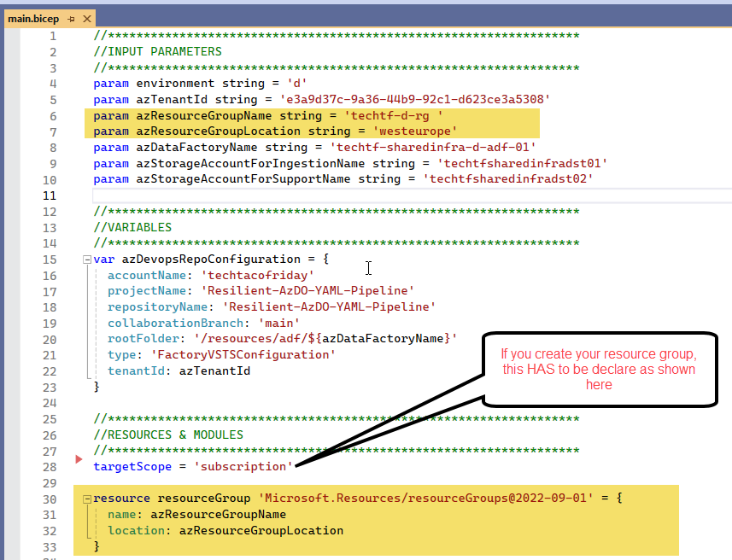Click the //INPUT PARAMETERS comment

[158, 51]
